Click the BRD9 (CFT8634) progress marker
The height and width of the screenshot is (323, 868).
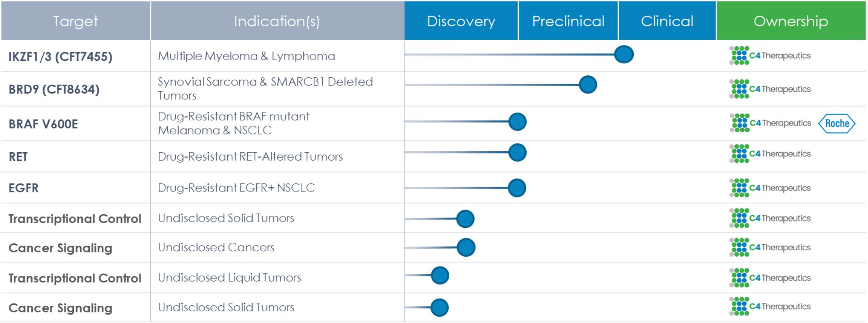[x=588, y=85]
